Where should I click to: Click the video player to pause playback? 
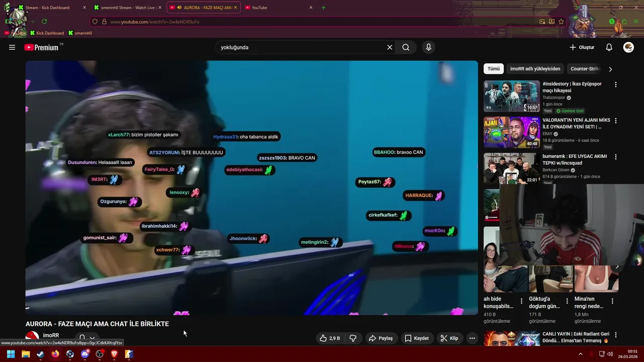point(252,188)
